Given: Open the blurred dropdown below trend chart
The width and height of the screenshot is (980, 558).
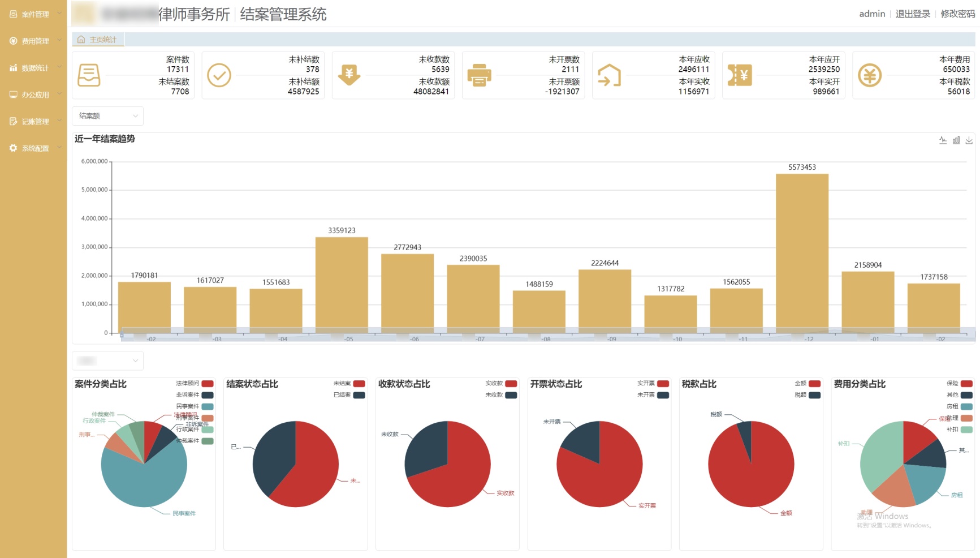Looking at the screenshot, I should click(107, 360).
